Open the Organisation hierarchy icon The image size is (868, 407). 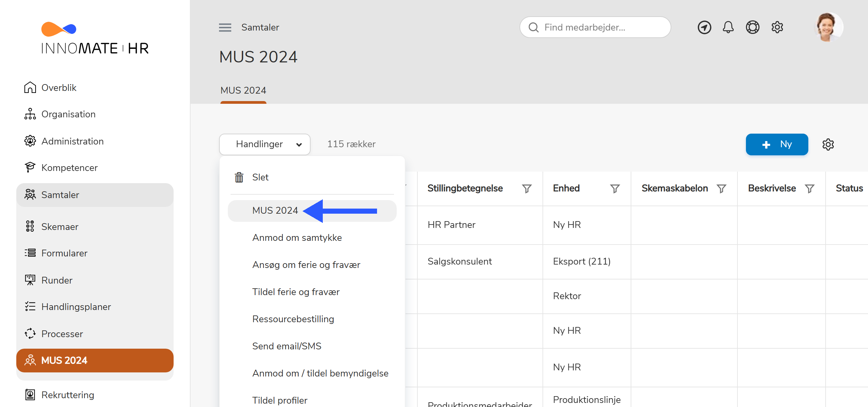coord(30,114)
